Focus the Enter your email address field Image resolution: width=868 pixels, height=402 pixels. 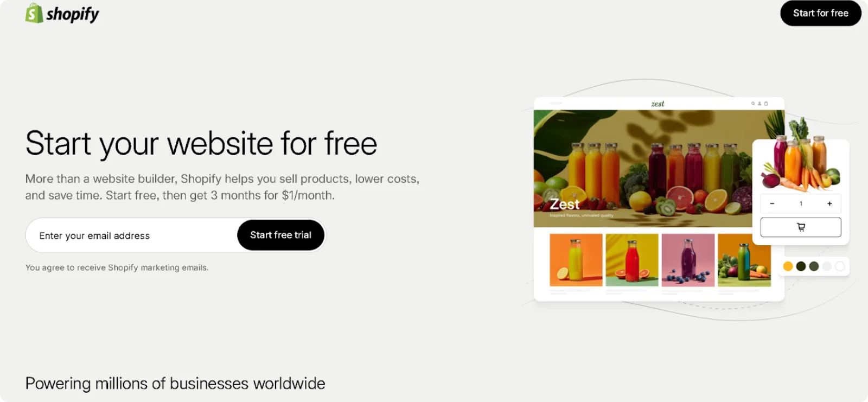[132, 235]
